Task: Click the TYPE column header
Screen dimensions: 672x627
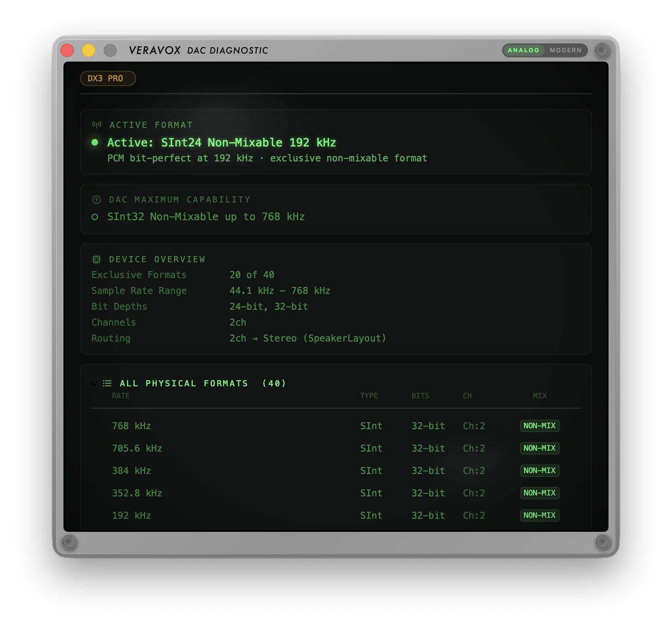Action: coord(369,396)
